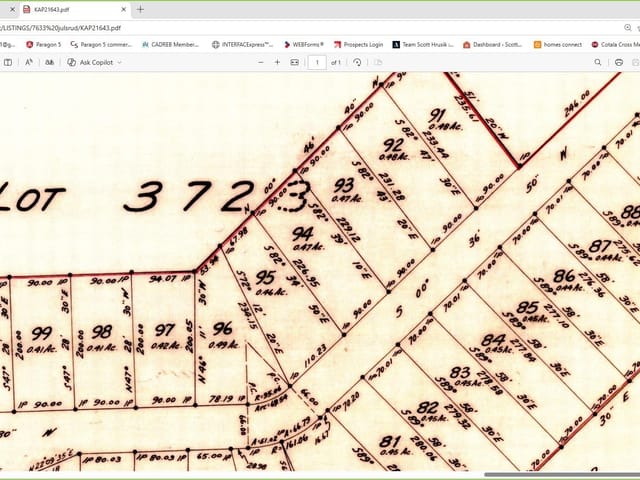Start Read aloud for the PDF
640x480 pixels.
[29, 62]
